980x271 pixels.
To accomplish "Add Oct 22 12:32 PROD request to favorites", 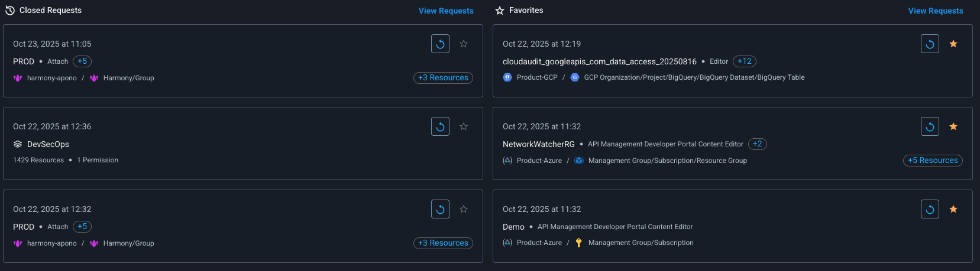I will pos(464,209).
